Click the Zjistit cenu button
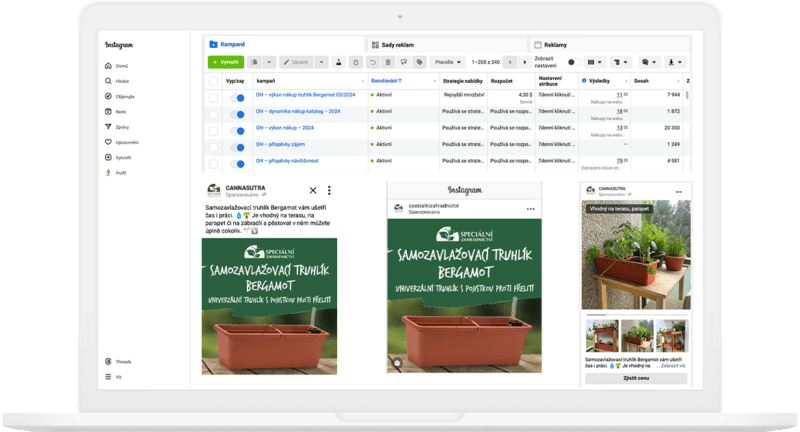 (x=635, y=378)
